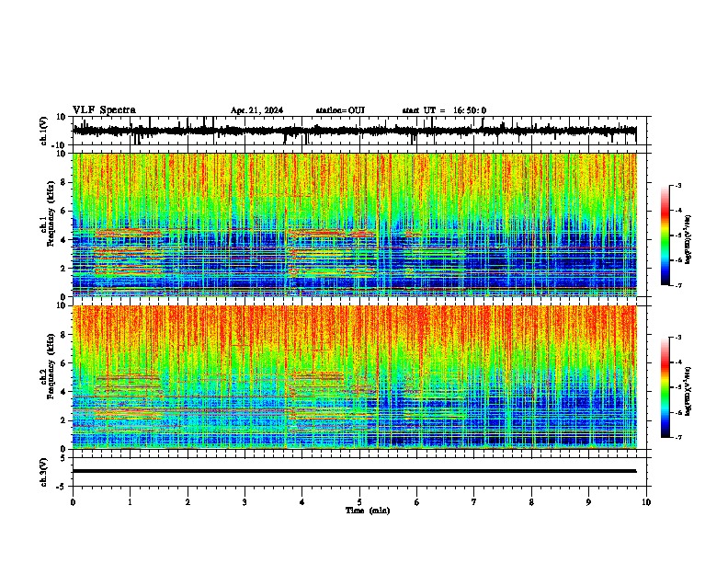Click time axis tick label '5'
The height and width of the screenshot is (563, 728).
[x=359, y=502]
